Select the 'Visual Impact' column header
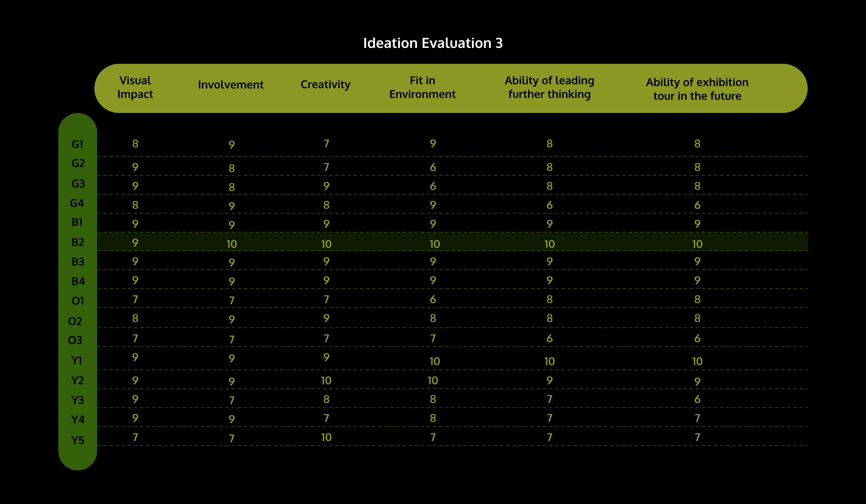The width and height of the screenshot is (866, 504). [x=135, y=87]
